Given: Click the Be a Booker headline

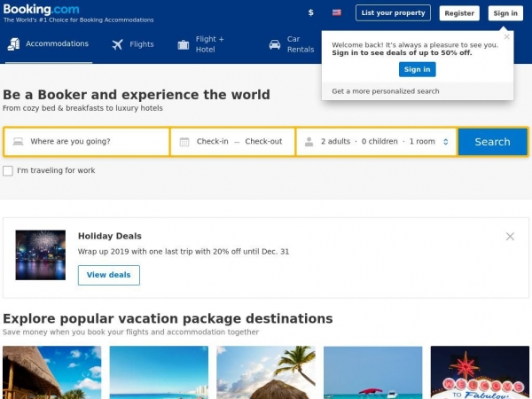Looking at the screenshot, I should [137, 95].
